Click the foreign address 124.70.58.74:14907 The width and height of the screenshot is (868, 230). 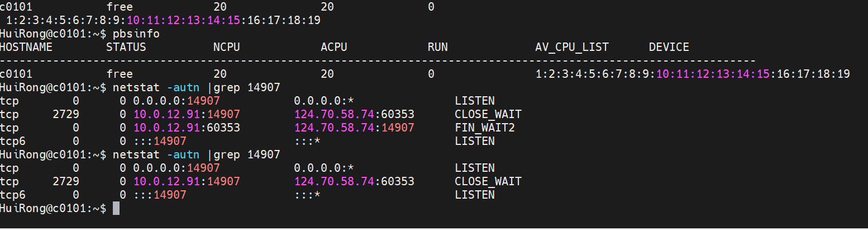(354, 128)
